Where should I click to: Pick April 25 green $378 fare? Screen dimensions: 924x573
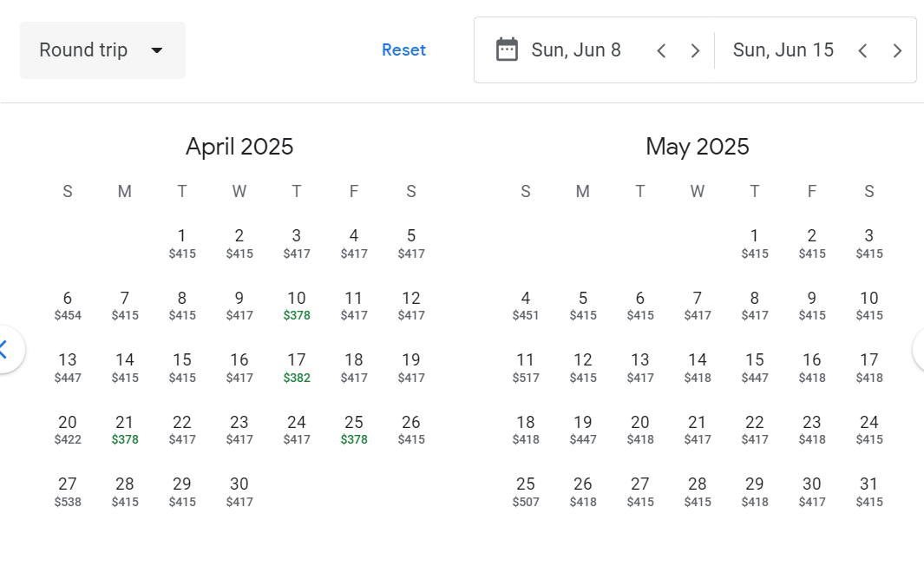coord(354,430)
